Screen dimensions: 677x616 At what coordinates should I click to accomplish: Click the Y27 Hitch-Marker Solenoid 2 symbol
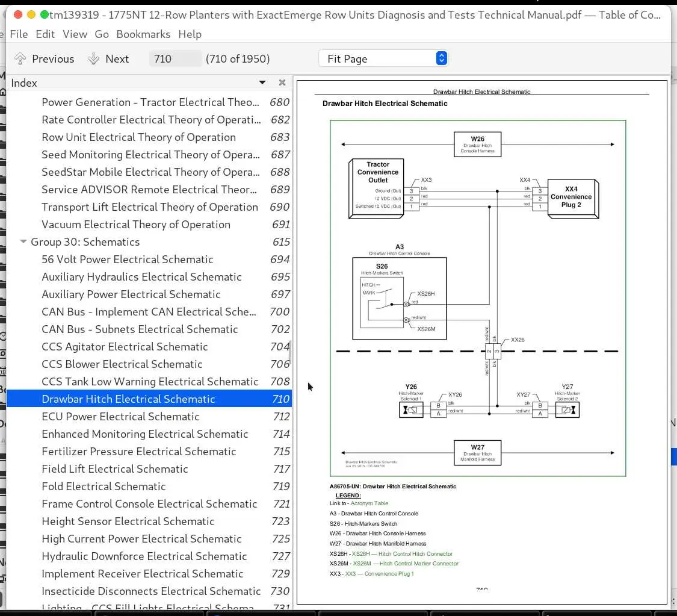point(567,410)
